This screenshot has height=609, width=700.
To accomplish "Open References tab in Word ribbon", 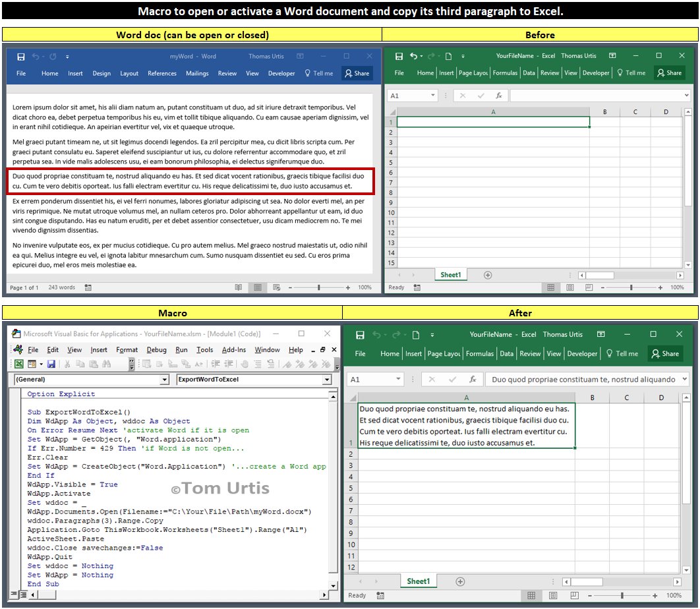I will click(162, 74).
